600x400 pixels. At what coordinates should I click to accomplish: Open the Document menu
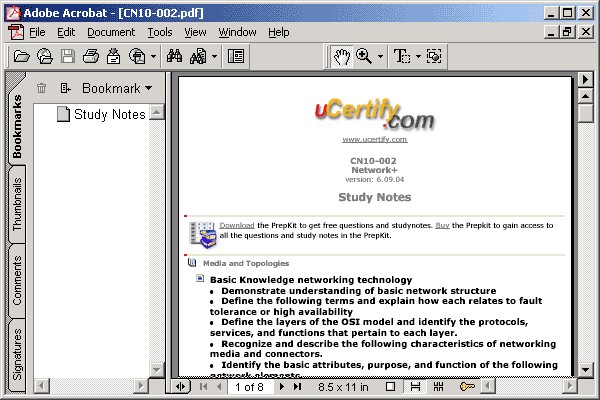pos(110,32)
